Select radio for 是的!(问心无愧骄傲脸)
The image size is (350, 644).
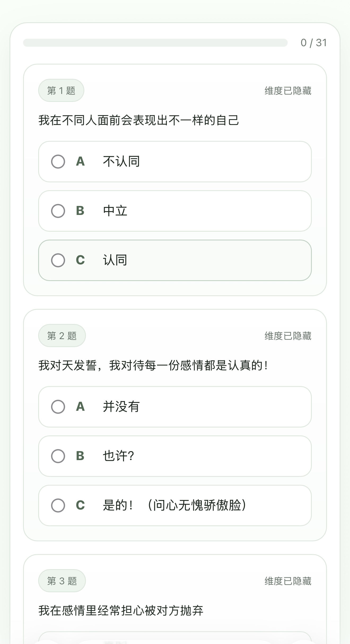click(58, 505)
